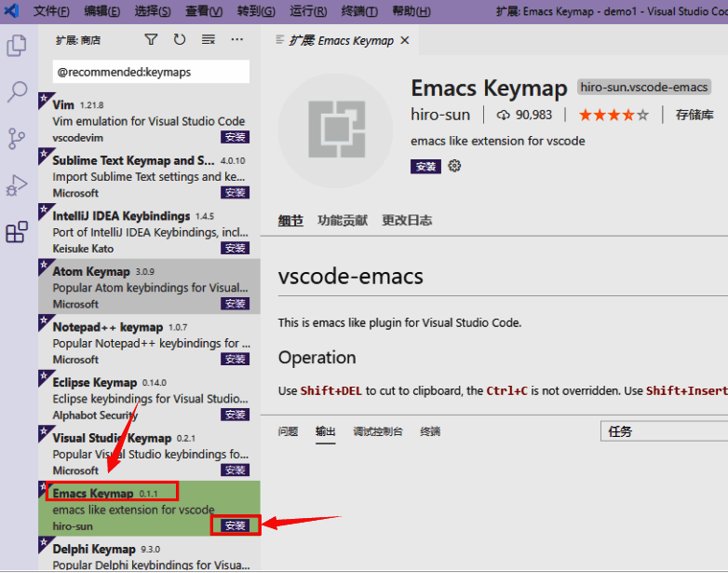Select the Sublime Text Keymap entry
This screenshot has width=728, height=573.
[149, 175]
